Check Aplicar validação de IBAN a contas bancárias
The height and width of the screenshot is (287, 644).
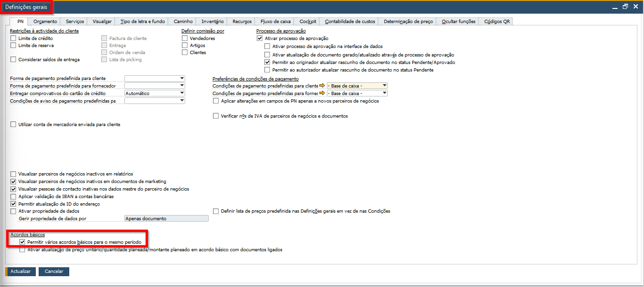pyautogui.click(x=13, y=197)
